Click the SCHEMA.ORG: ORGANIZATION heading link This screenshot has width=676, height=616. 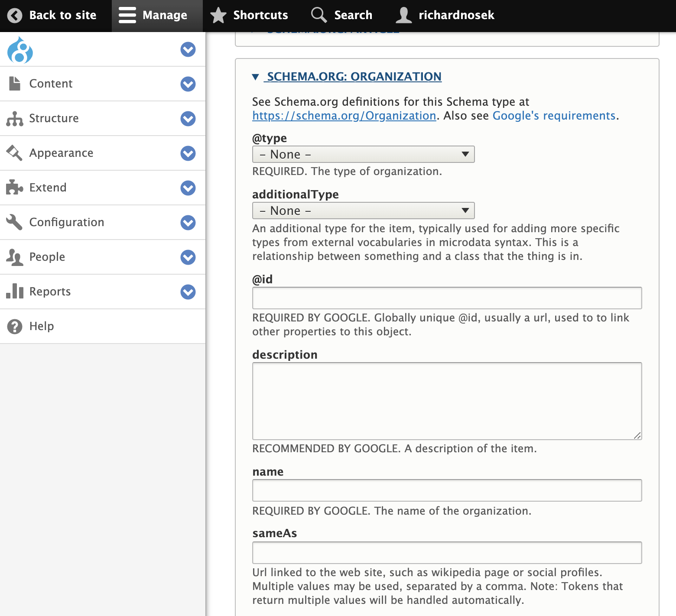pyautogui.click(x=354, y=77)
